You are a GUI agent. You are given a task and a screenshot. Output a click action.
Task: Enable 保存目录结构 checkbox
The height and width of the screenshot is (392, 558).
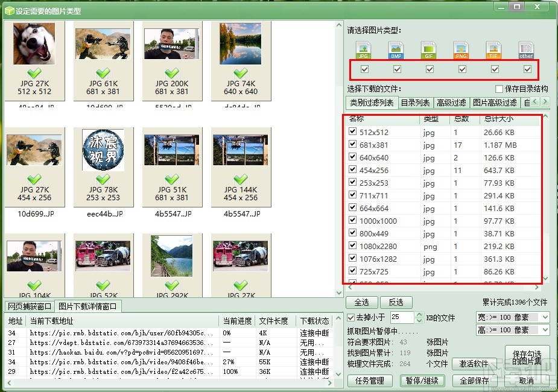click(x=499, y=89)
